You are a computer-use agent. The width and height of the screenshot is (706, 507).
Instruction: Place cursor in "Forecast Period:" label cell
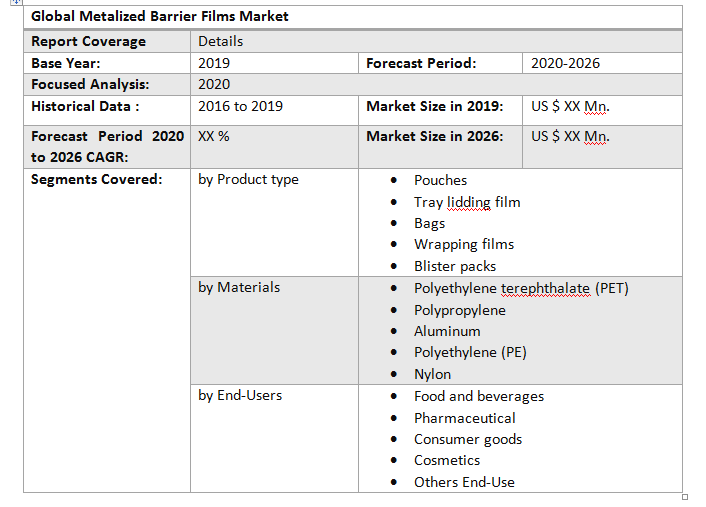[421, 63]
